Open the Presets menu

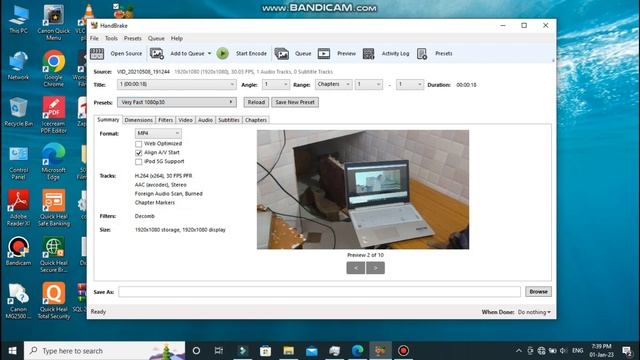[133, 38]
